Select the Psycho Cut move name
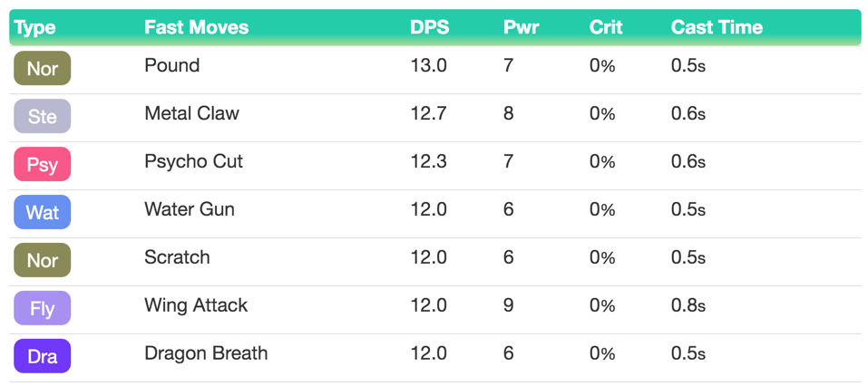The width and height of the screenshot is (868, 386). coord(193,161)
